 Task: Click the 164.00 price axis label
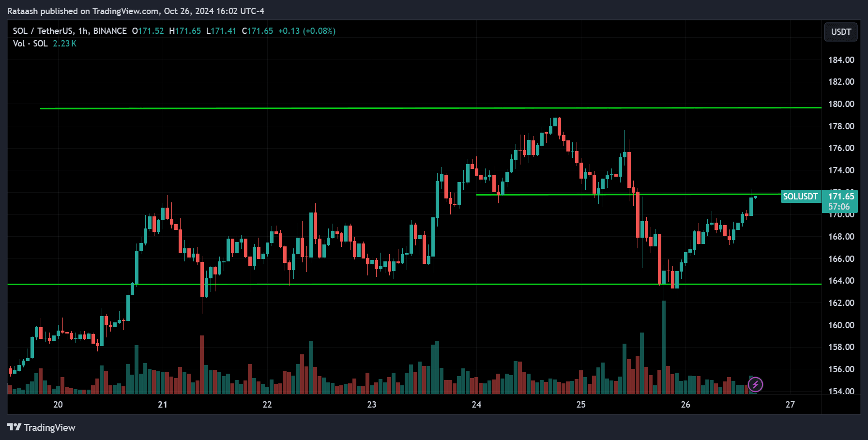(841, 281)
